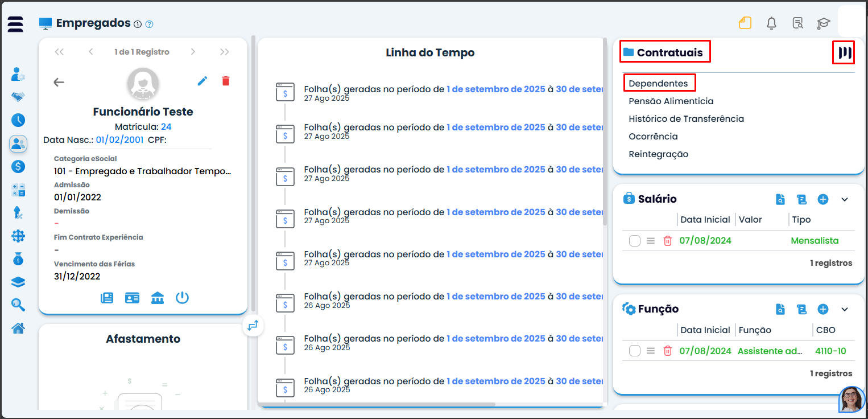Open Histórico de Transferência in Contratuais
This screenshot has width=868, height=419.
687,119
